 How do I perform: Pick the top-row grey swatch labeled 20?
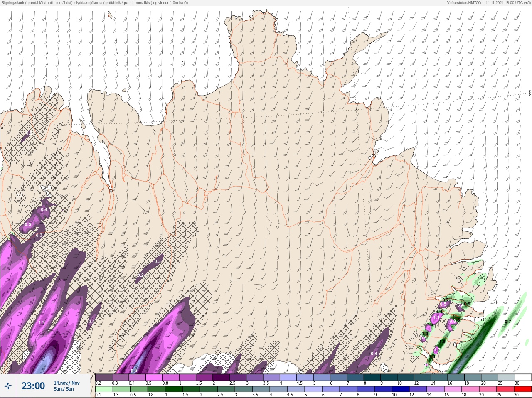click(x=490, y=377)
